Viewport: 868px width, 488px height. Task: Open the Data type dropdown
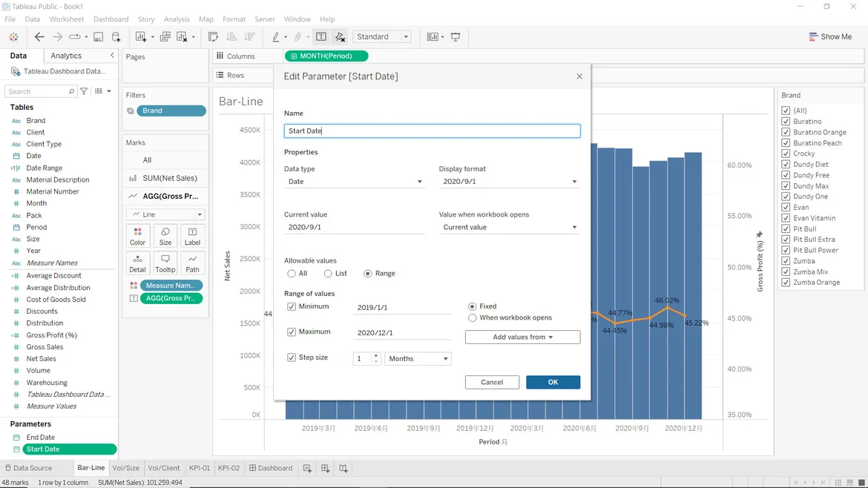click(355, 182)
